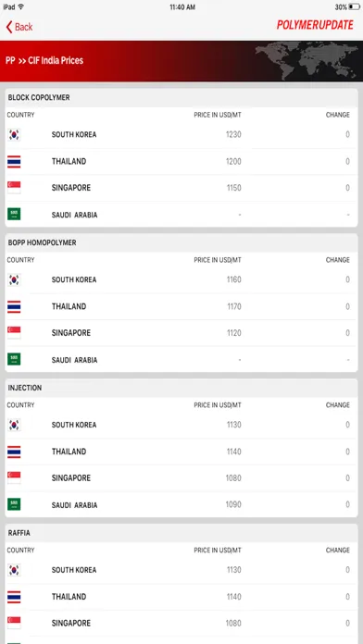
Task: Select South Korea price 1230 row
Action: coord(181,135)
